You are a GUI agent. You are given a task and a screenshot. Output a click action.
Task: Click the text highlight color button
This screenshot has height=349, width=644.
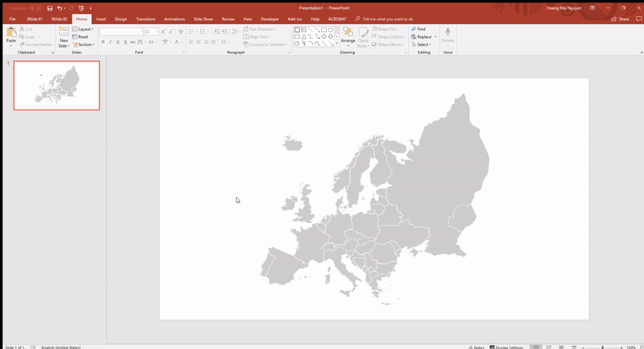click(165, 42)
